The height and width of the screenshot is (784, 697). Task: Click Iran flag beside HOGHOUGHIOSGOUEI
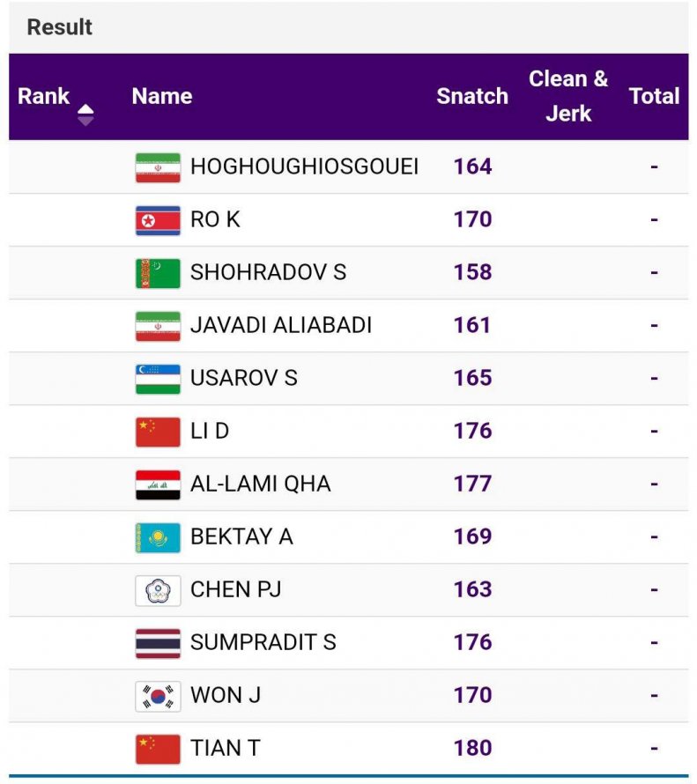point(158,167)
